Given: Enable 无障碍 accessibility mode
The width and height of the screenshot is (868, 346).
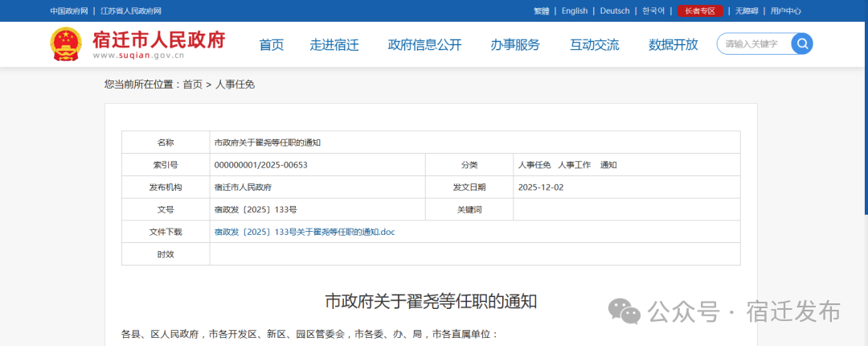Looking at the screenshot, I should point(747,10).
